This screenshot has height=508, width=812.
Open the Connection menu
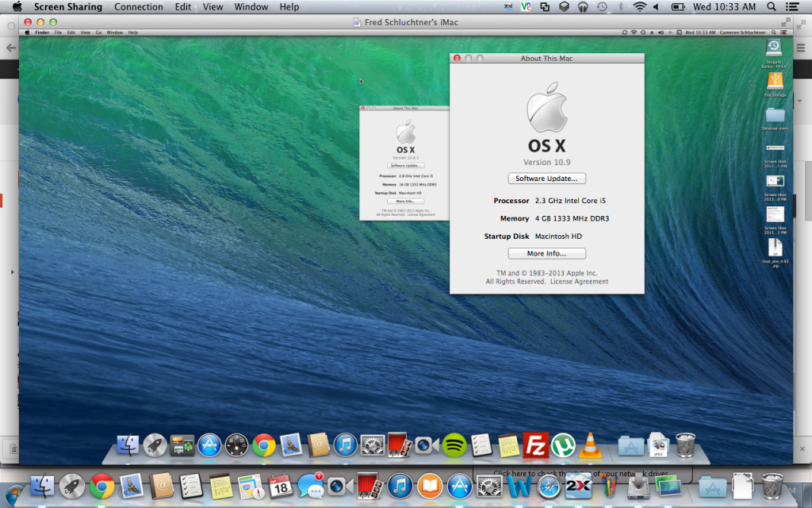click(x=138, y=7)
